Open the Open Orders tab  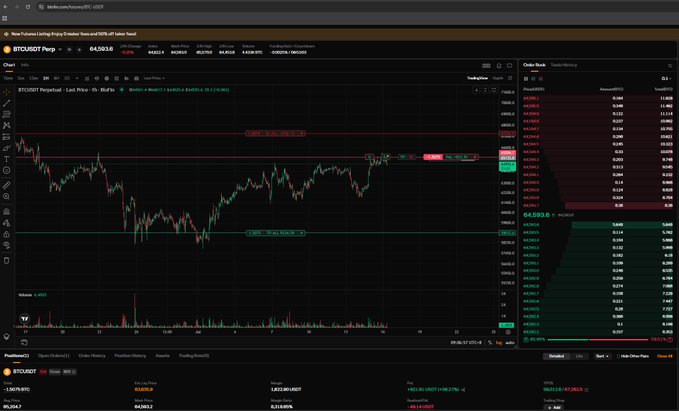pyautogui.click(x=53, y=356)
